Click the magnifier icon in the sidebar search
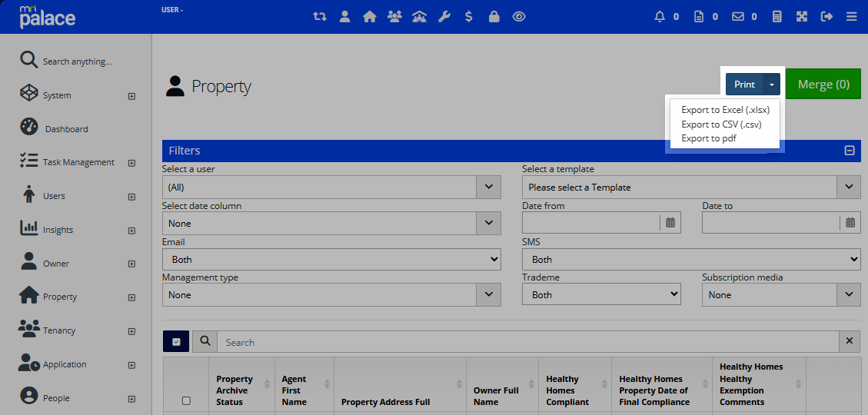 pos(28,60)
